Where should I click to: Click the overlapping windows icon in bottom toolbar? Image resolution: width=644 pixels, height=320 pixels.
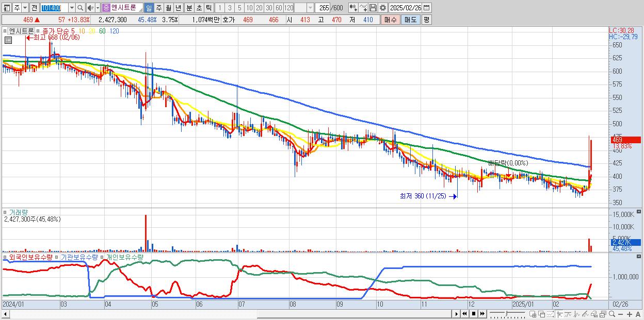pos(542,314)
